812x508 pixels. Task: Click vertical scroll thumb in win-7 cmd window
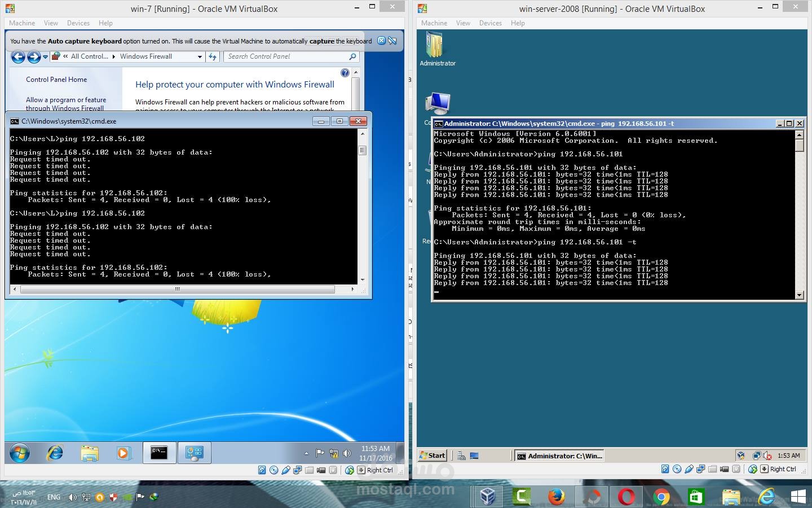click(x=363, y=150)
